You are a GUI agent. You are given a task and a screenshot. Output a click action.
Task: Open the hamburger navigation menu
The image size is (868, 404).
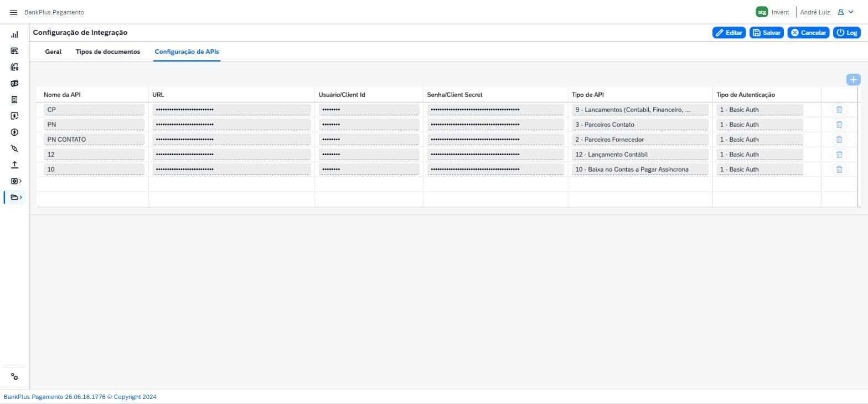14,12
